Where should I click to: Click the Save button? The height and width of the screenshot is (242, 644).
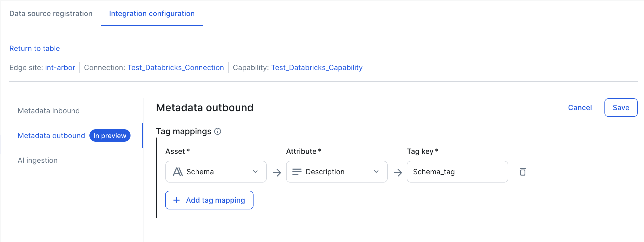pyautogui.click(x=621, y=108)
